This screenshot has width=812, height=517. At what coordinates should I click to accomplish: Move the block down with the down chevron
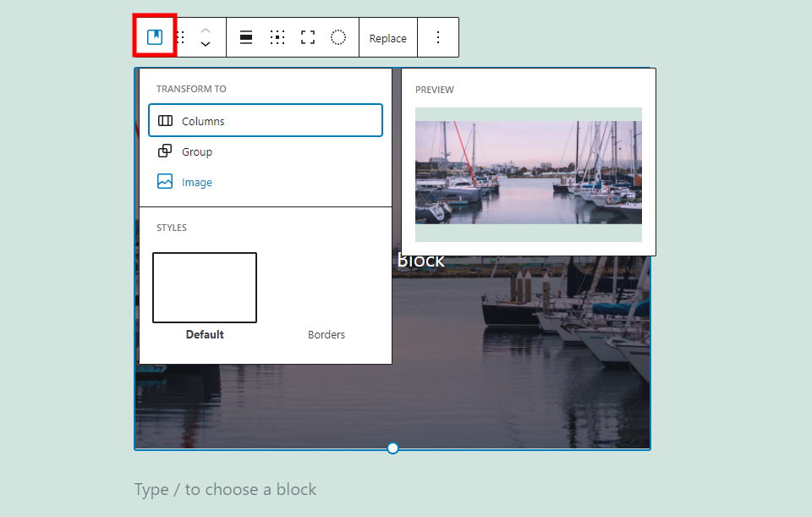click(x=206, y=44)
